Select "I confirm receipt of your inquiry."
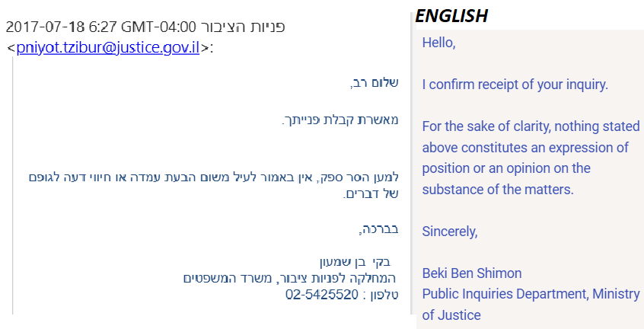Screen dimensions: 644x329 point(515,85)
